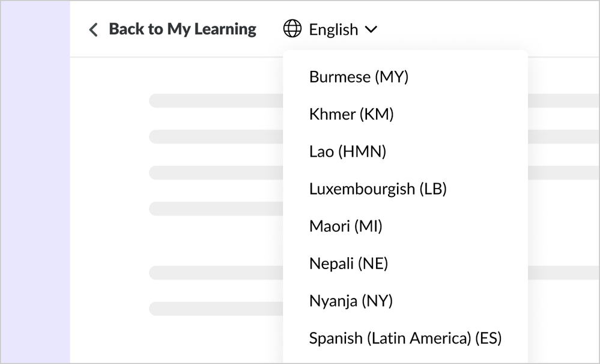The height and width of the screenshot is (364, 600).
Task: Click the purple left sidebar strip
Action: tap(35, 180)
